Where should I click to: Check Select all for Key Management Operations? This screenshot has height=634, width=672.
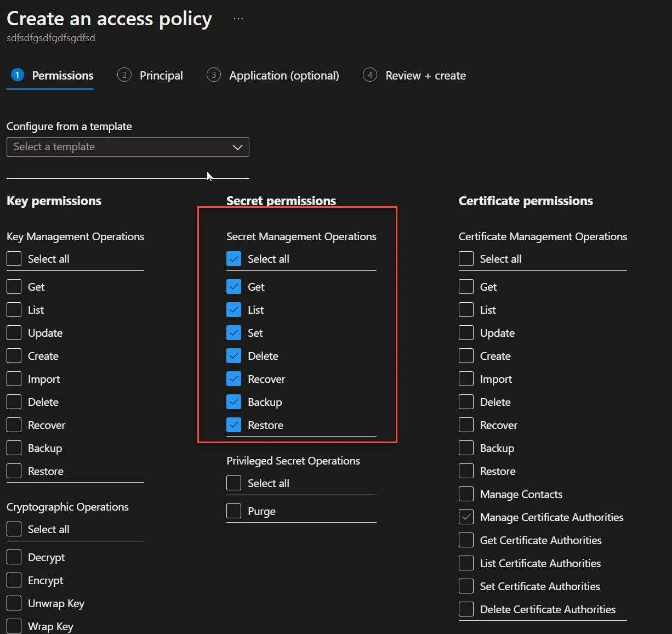[14, 259]
